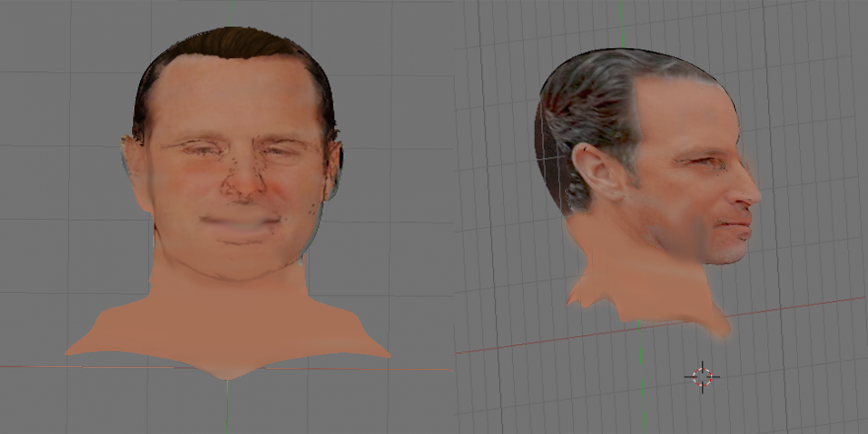The height and width of the screenshot is (434, 868).
Task: Click the 3D cursor crosshair
Action: [x=702, y=377]
